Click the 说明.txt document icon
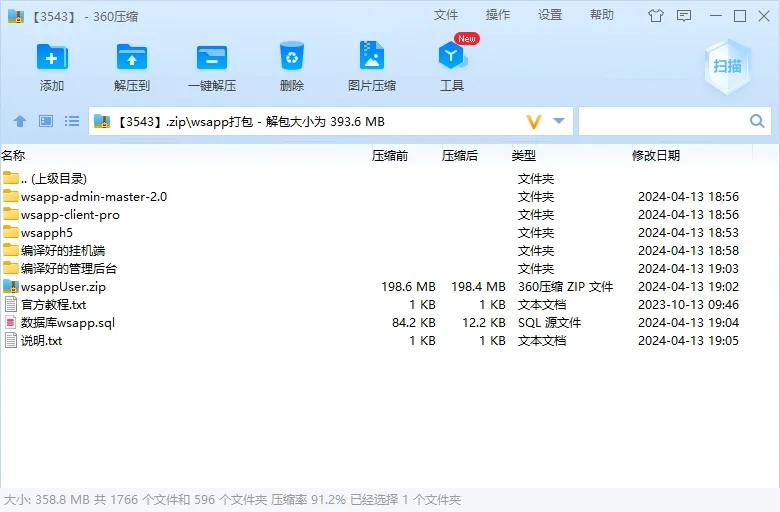 tap(10, 340)
